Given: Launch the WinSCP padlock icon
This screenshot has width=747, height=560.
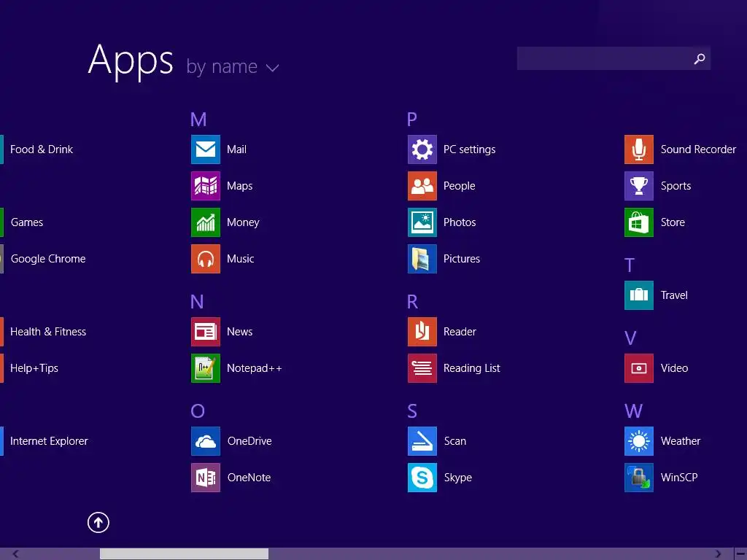Looking at the screenshot, I should coord(639,478).
